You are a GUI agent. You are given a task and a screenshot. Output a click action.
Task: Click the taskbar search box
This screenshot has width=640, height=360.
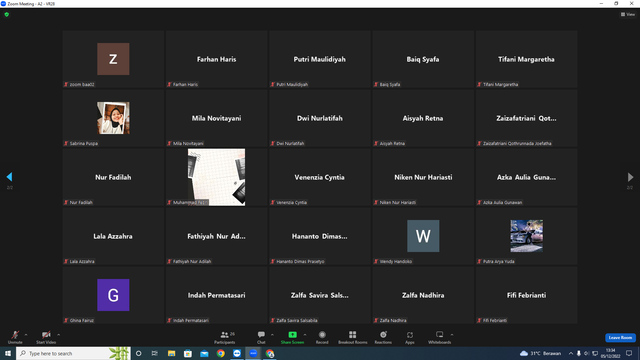73,353
